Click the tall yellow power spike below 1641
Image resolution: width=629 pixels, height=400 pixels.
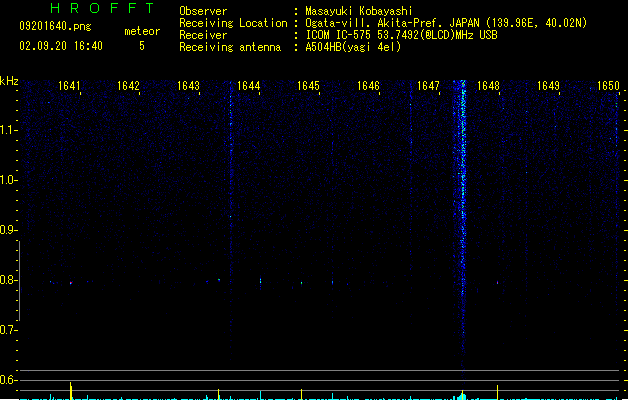pos(71,391)
